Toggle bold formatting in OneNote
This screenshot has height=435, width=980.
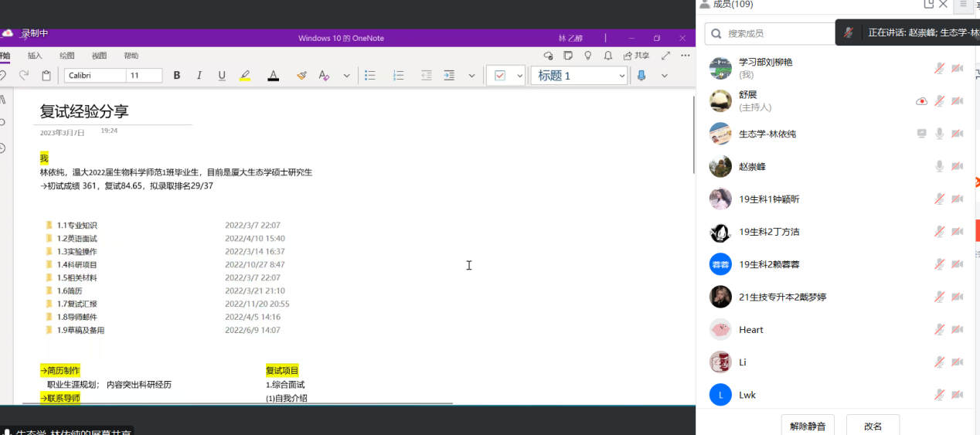[x=177, y=76]
